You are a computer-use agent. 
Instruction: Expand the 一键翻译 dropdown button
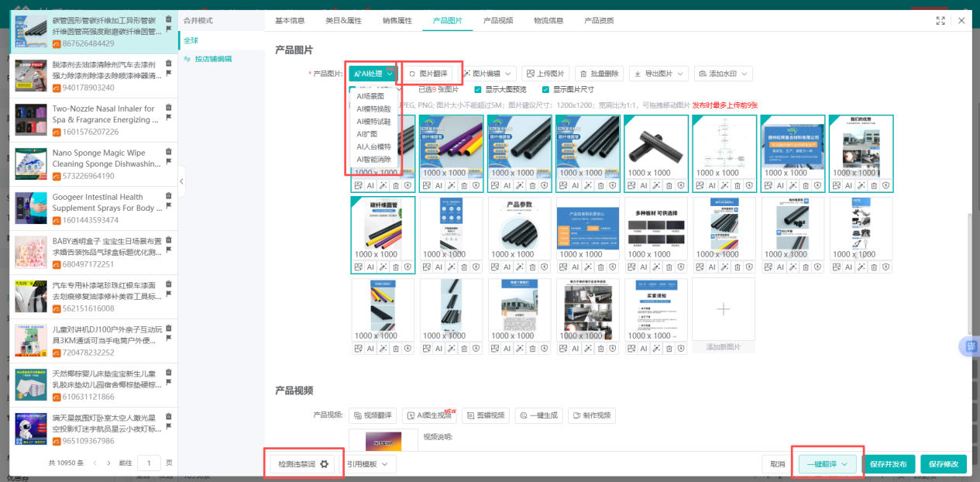827,464
